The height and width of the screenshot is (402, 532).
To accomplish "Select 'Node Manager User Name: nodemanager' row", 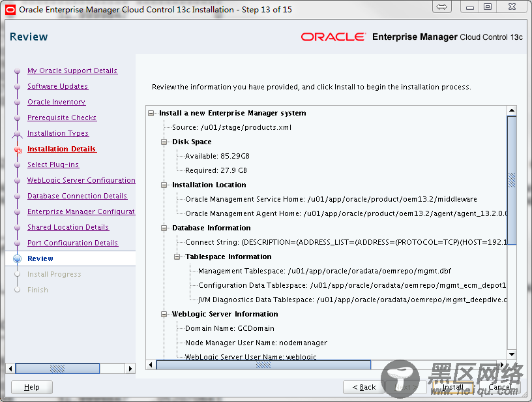I will (x=256, y=343).
